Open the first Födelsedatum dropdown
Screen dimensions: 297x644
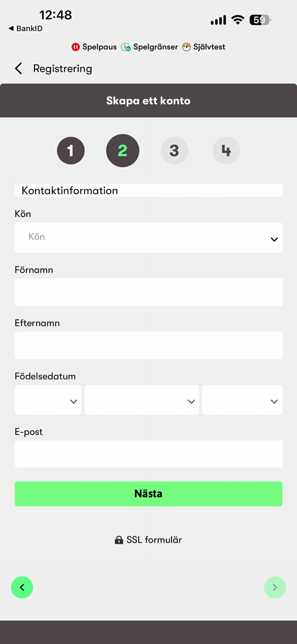click(x=48, y=400)
